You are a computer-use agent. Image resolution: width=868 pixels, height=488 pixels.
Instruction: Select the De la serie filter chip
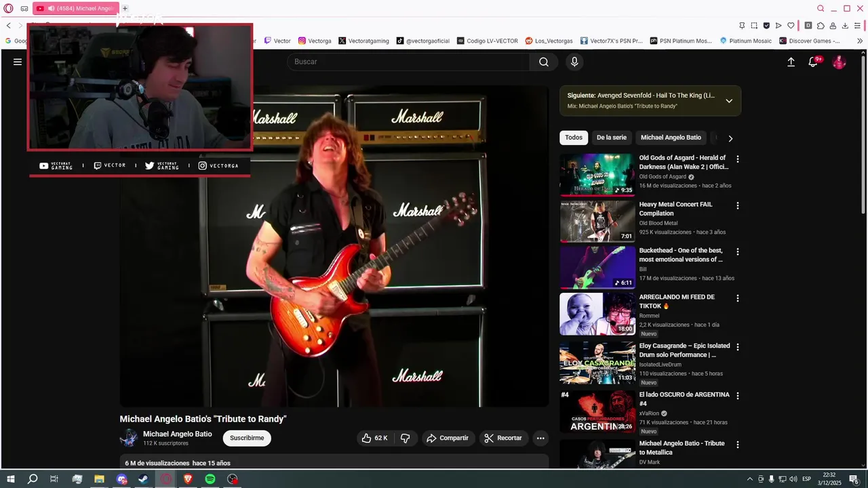click(x=612, y=138)
